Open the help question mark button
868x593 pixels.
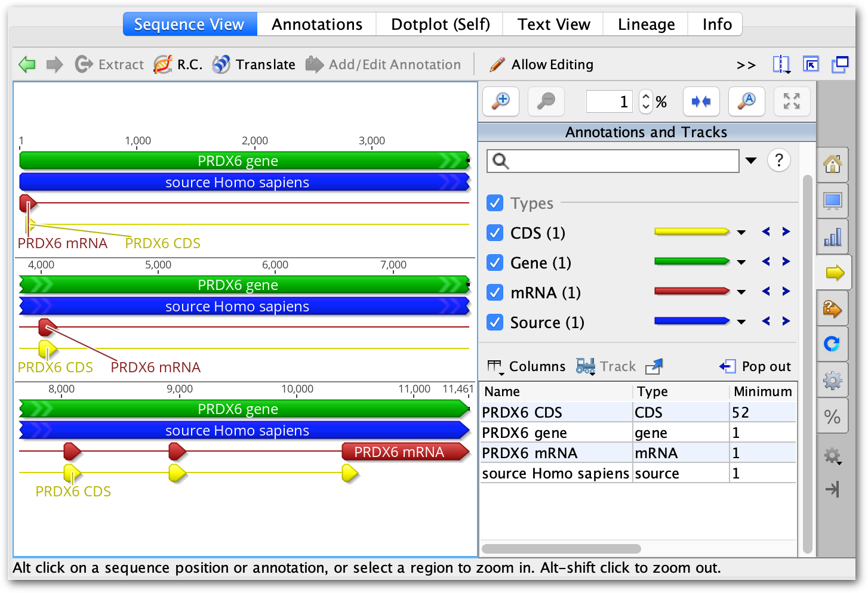point(779,160)
